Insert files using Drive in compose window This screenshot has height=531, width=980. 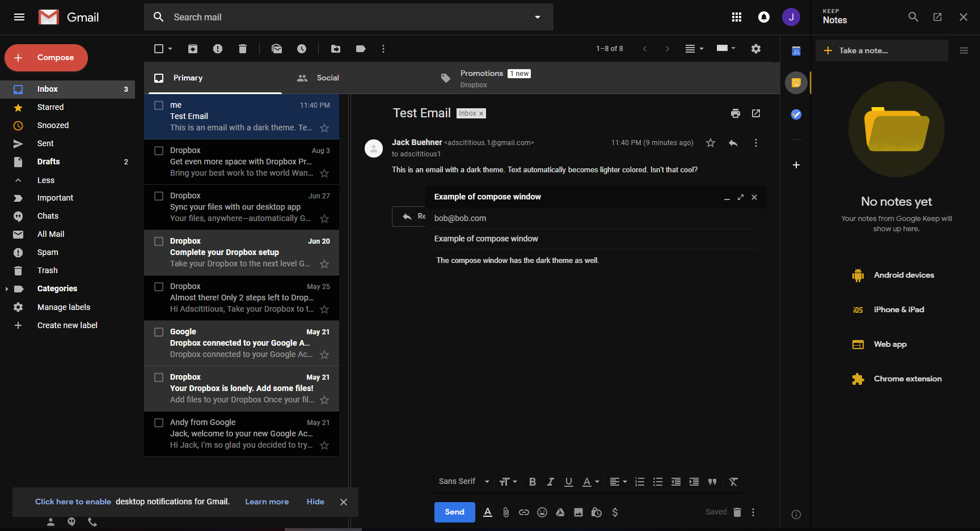pos(560,512)
